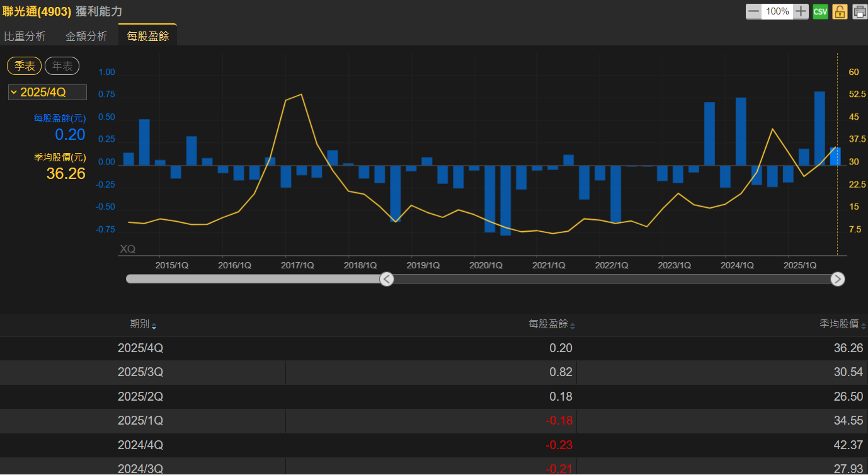Print the page using the printer icon
The height and width of the screenshot is (475, 868).
tap(860, 11)
